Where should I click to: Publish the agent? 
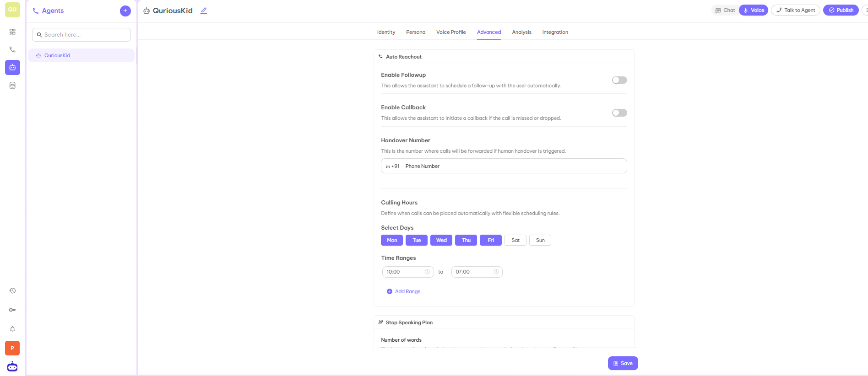(x=841, y=10)
